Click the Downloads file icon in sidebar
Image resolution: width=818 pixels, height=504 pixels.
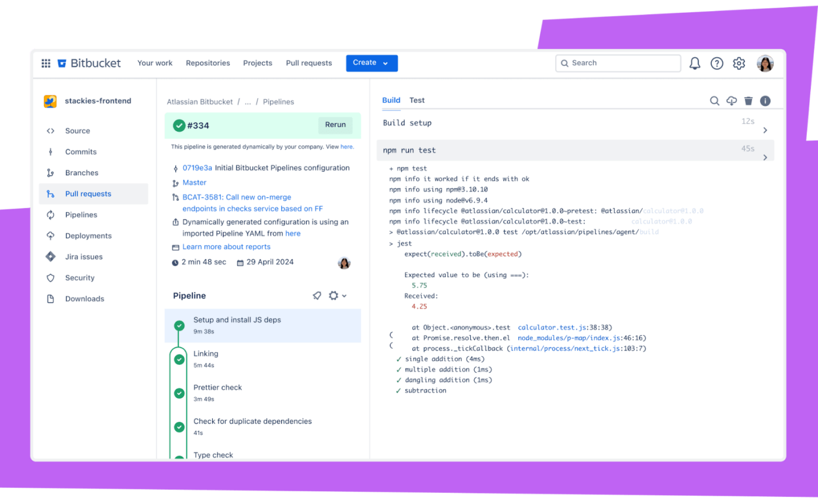(x=51, y=299)
